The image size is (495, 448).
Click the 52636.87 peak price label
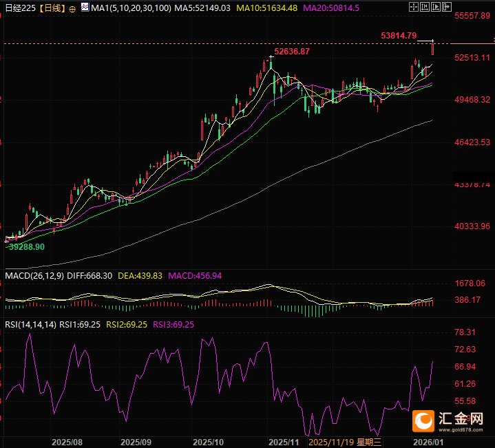point(292,52)
